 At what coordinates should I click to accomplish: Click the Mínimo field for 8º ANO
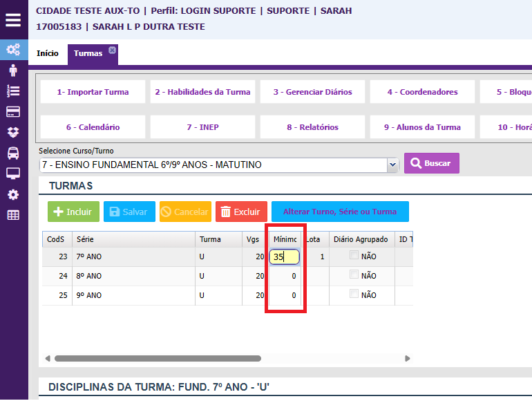pos(284,276)
